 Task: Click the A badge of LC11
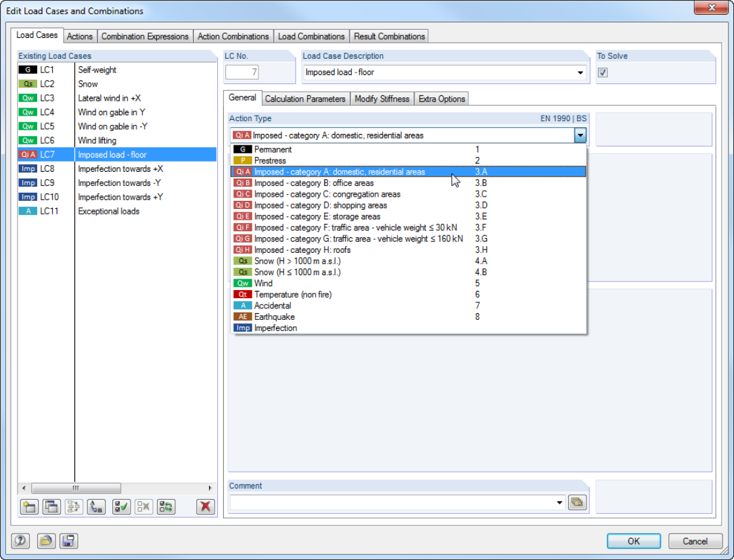coord(28,211)
